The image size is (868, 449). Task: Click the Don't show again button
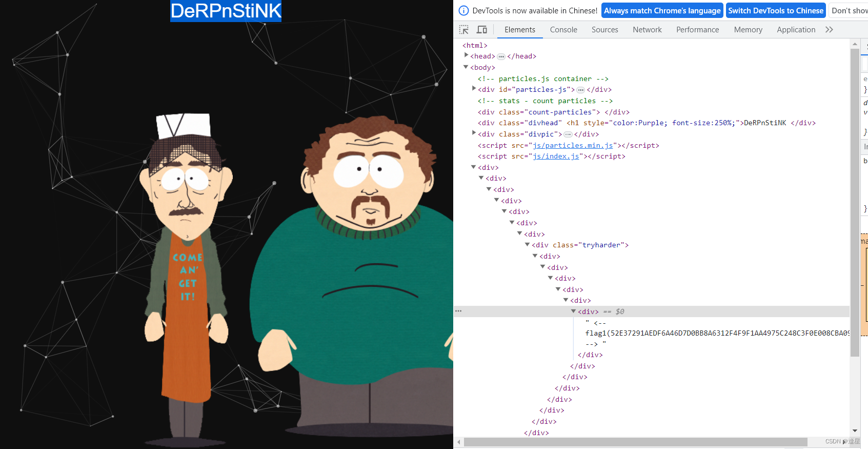849,11
